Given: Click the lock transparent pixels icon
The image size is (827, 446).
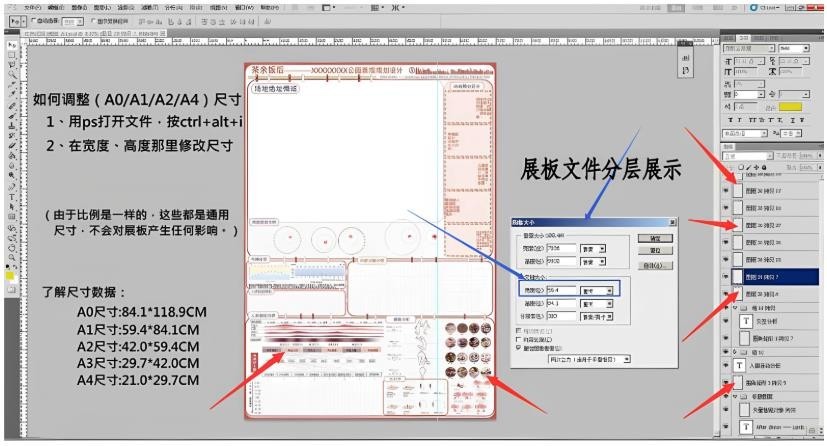Looking at the screenshot, I should pos(742,167).
